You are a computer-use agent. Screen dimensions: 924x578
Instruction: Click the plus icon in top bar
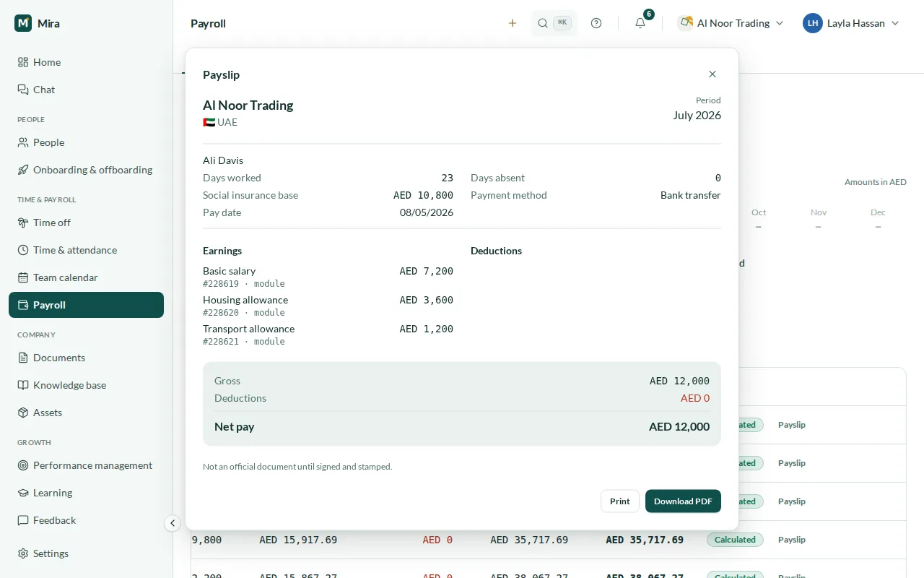pos(513,23)
